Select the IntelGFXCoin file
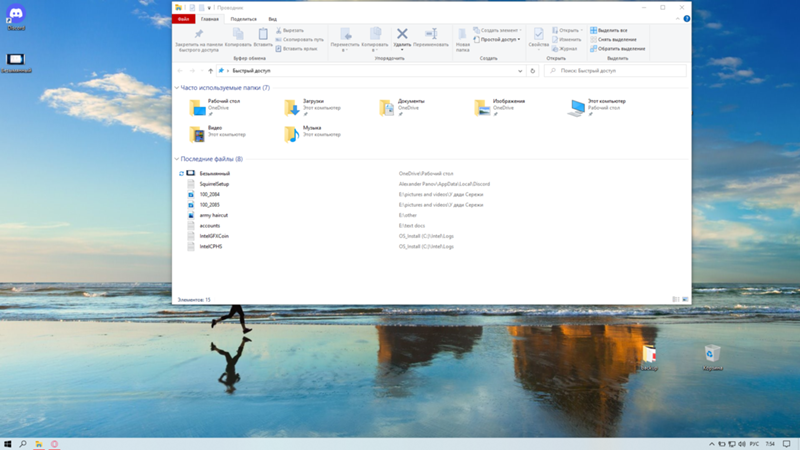 pos(214,236)
